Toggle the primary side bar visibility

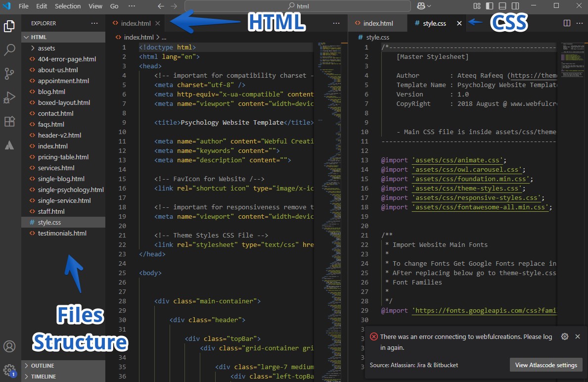point(489,6)
